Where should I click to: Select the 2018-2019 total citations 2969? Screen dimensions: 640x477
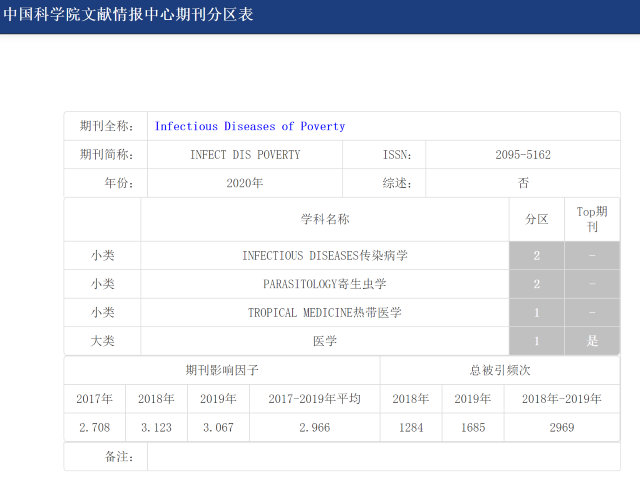(561, 427)
